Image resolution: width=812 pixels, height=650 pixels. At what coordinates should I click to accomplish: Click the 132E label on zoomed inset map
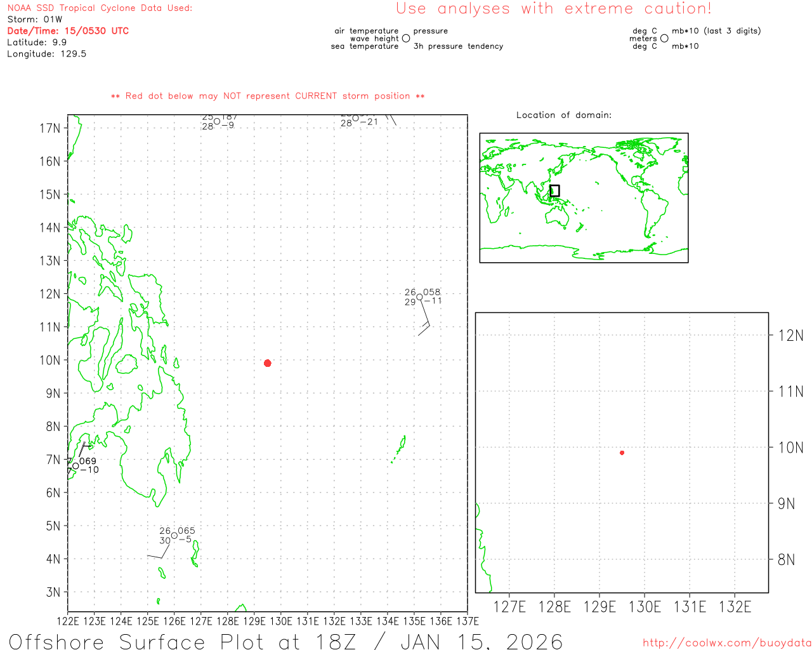tap(735, 607)
